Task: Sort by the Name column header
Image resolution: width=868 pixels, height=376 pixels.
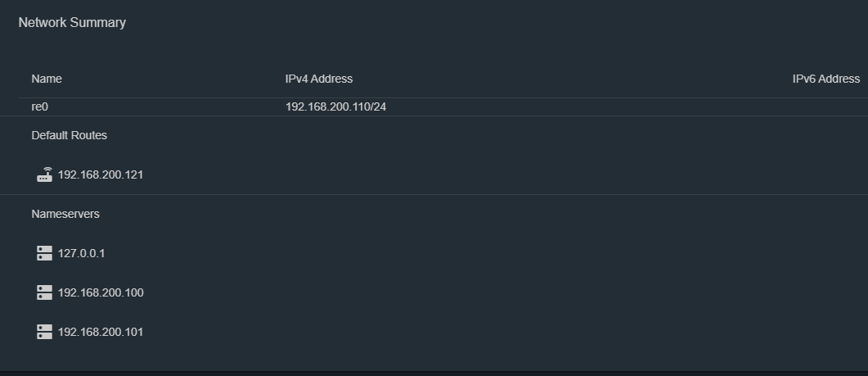Action: click(x=47, y=79)
